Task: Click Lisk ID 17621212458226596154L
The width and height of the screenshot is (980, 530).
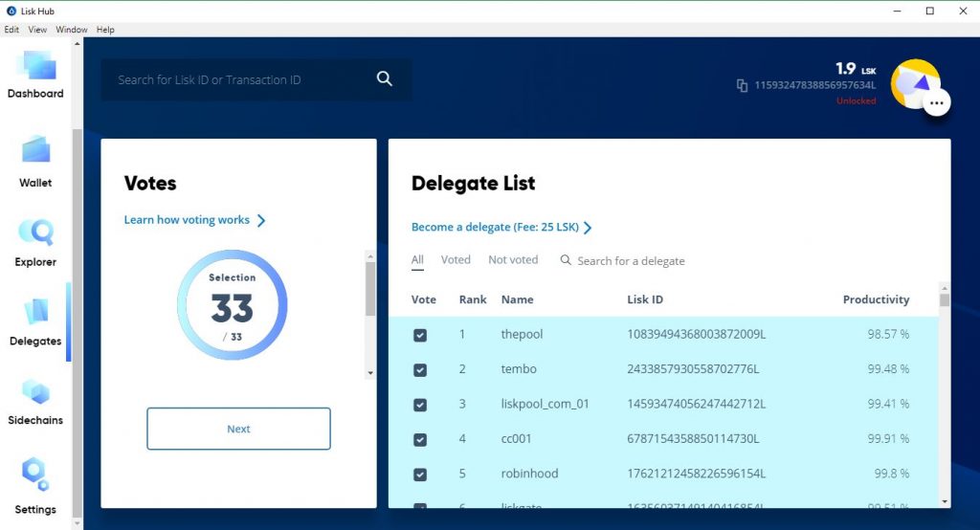Action: click(x=697, y=474)
